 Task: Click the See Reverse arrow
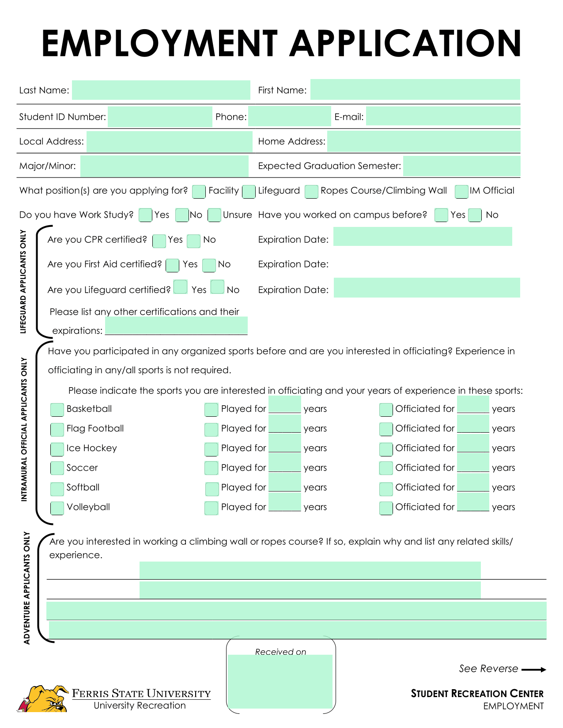click(x=534, y=670)
